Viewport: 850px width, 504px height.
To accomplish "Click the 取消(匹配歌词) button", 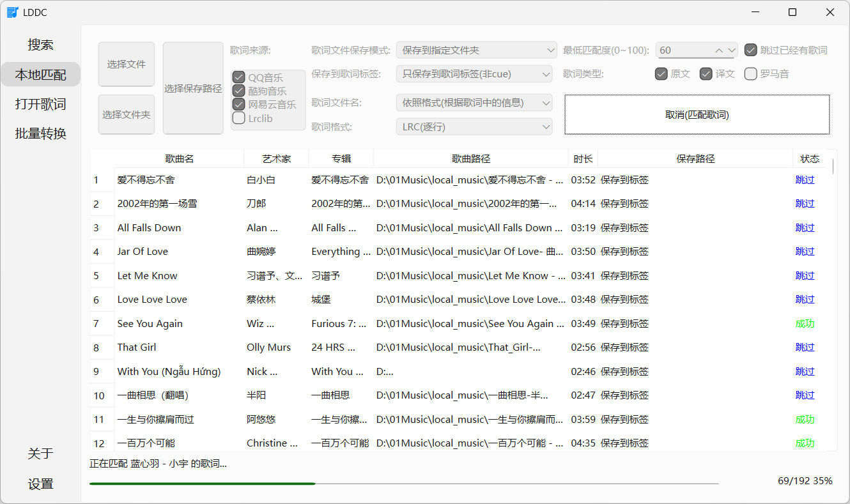I will [697, 115].
